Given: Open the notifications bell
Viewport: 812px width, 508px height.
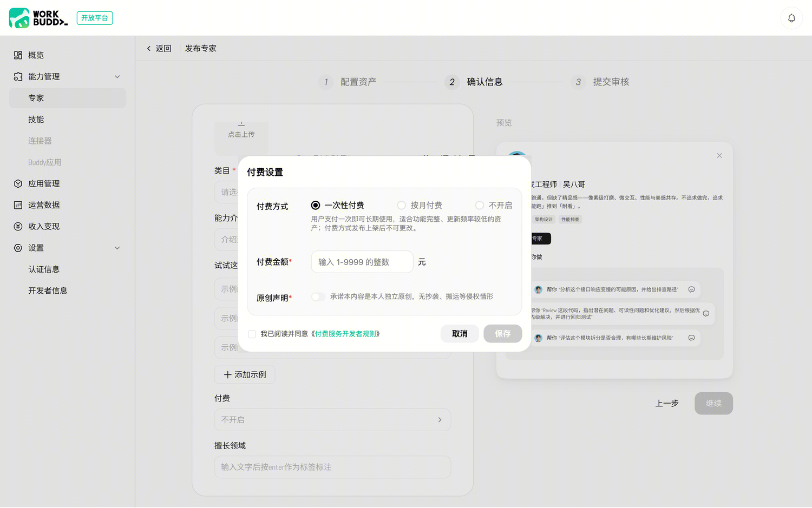Looking at the screenshot, I should (x=791, y=18).
